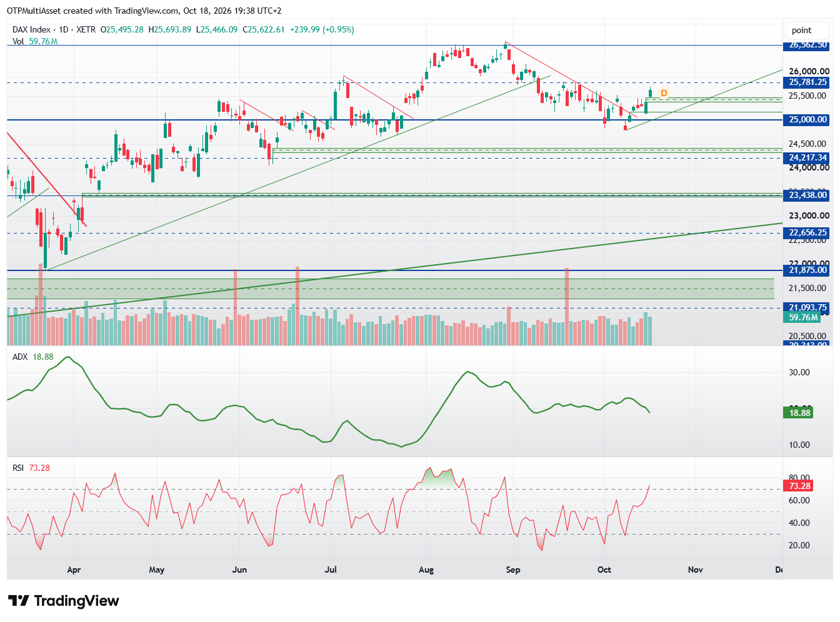Click the Jun label on the time axis
840x622 pixels.
[239, 570]
